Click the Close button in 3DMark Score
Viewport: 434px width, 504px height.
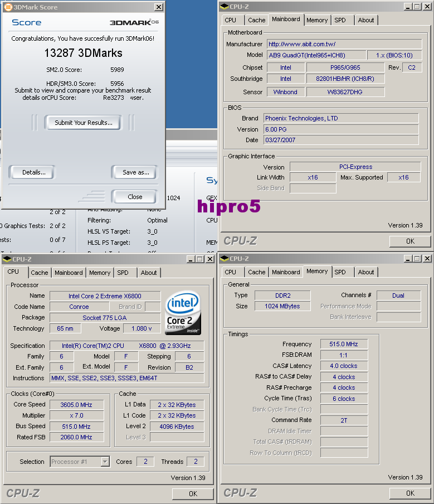(x=135, y=197)
